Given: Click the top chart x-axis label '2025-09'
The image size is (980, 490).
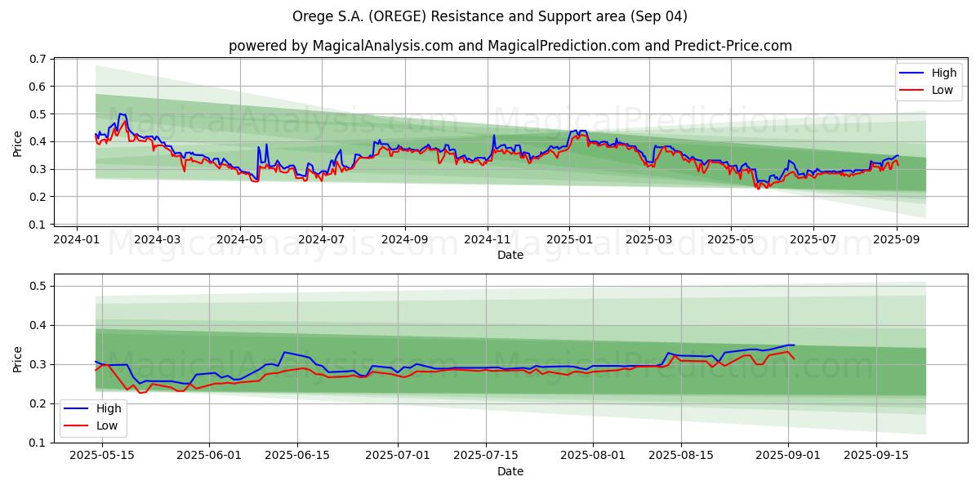Looking at the screenshot, I should coord(897,240).
